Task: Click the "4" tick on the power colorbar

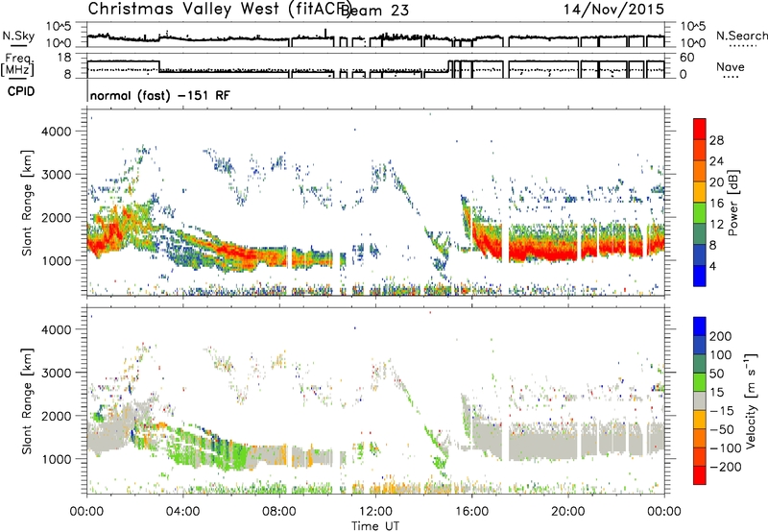Action: (713, 266)
